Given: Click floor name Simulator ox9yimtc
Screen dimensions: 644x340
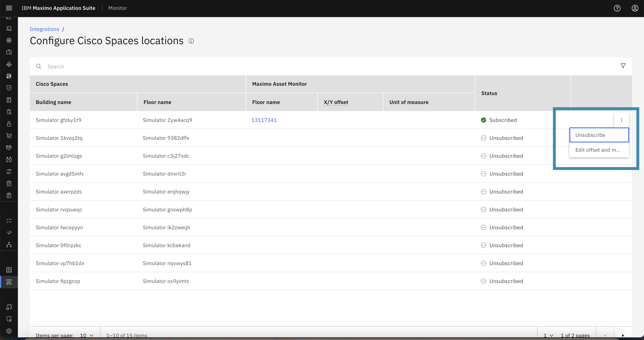Looking at the screenshot, I should (x=166, y=281).
